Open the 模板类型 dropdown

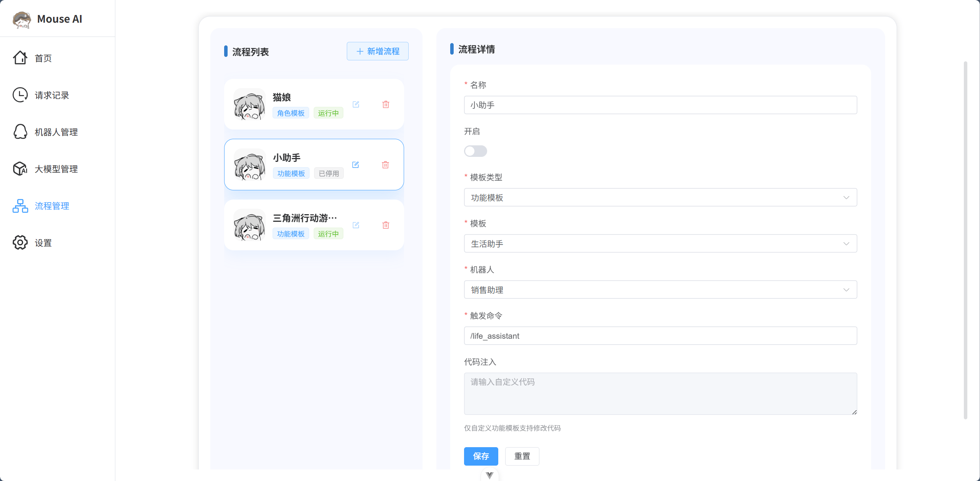(660, 197)
